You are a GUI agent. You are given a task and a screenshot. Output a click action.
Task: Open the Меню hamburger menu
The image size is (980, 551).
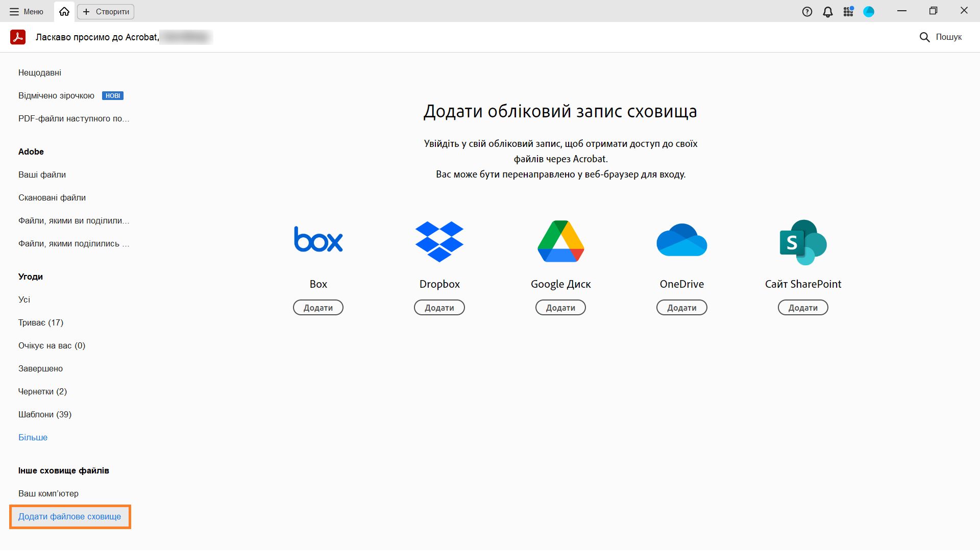click(x=27, y=11)
